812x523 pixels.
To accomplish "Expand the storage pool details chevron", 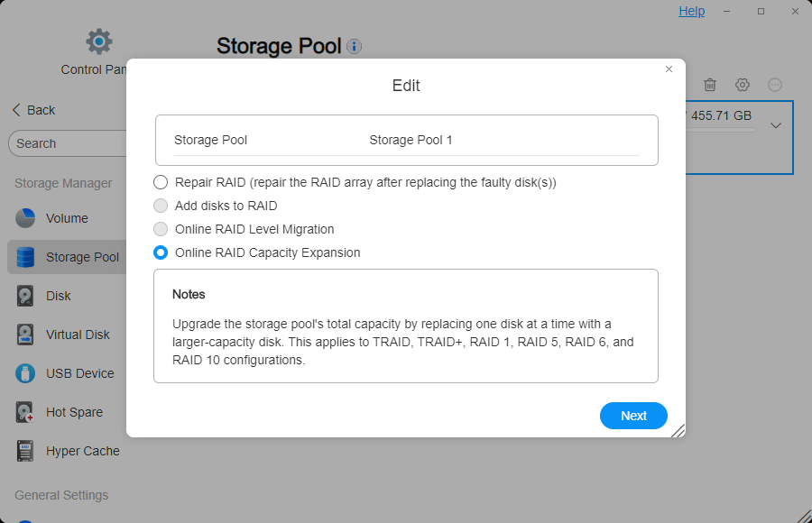I will [x=776, y=125].
